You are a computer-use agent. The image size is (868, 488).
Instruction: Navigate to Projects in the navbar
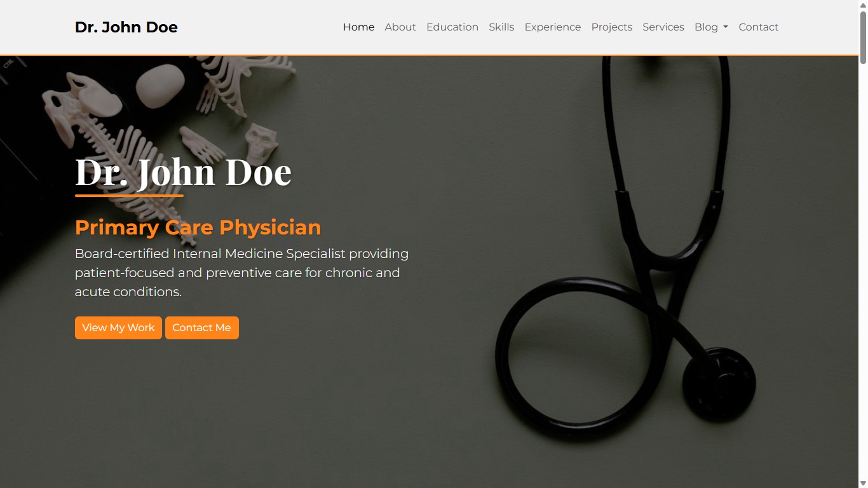click(x=612, y=27)
